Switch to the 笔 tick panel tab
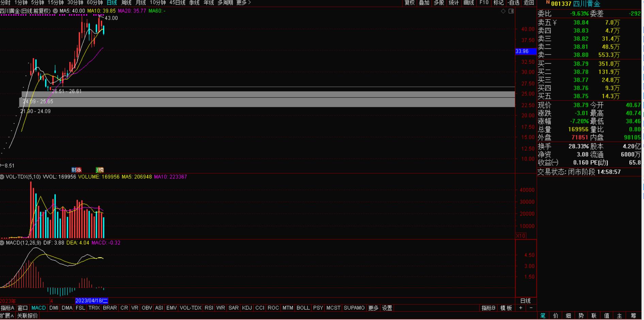 coord(543,316)
